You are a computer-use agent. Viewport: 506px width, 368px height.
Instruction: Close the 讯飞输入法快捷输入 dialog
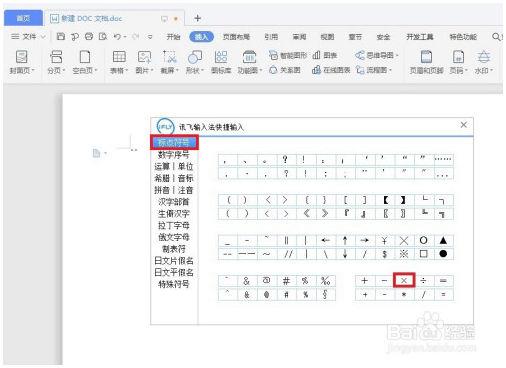coord(463,125)
